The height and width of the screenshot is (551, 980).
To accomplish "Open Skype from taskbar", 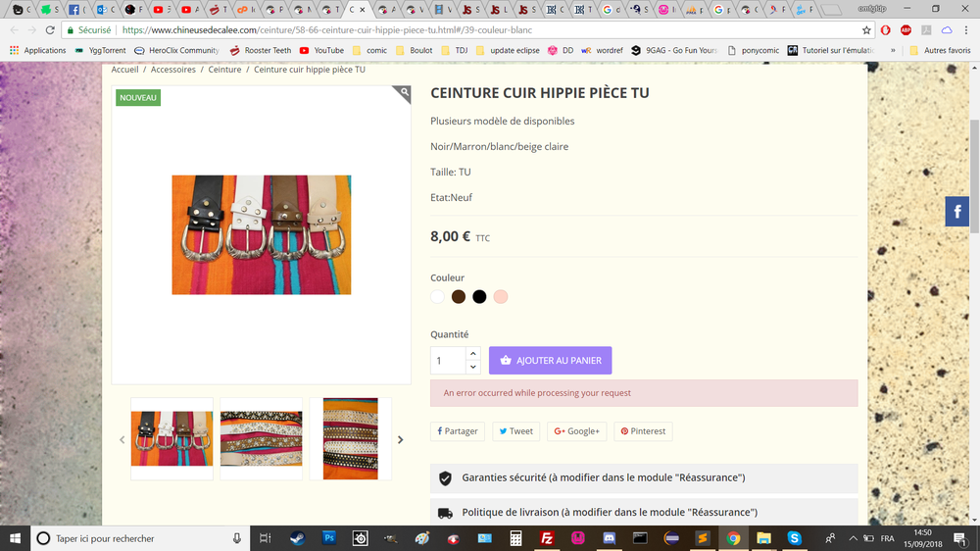I will point(795,538).
